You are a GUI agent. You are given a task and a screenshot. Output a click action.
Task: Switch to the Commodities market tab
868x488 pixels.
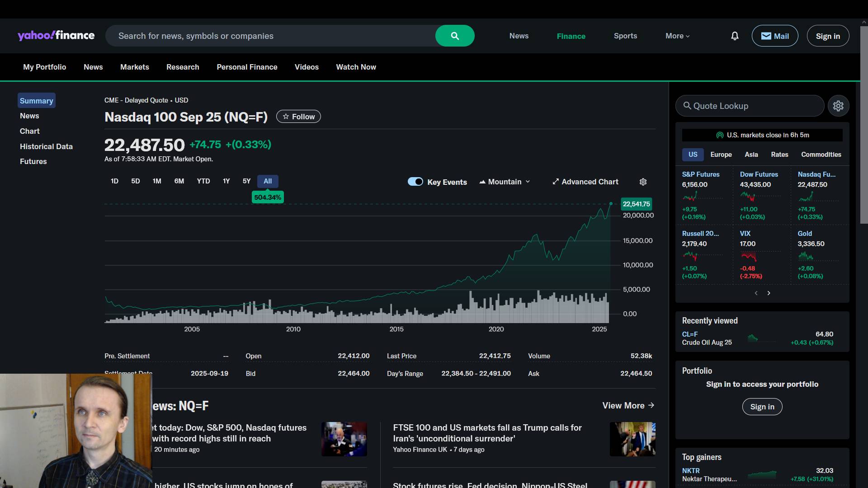pyautogui.click(x=821, y=155)
